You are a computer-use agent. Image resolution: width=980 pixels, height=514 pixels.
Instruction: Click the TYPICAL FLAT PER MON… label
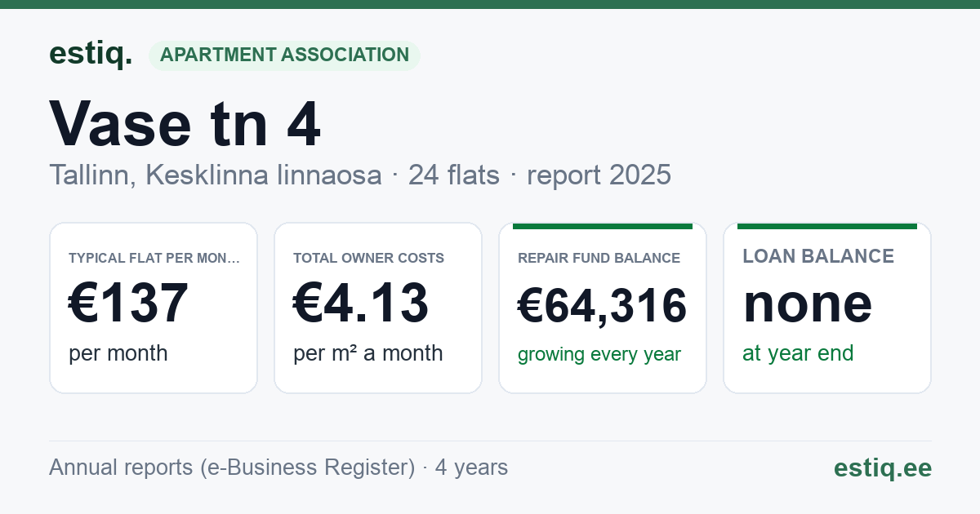[154, 258]
